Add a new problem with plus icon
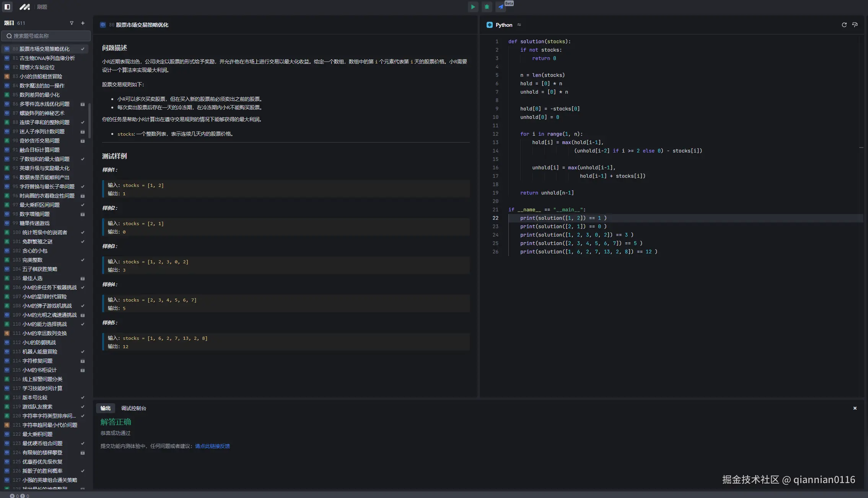 point(83,23)
